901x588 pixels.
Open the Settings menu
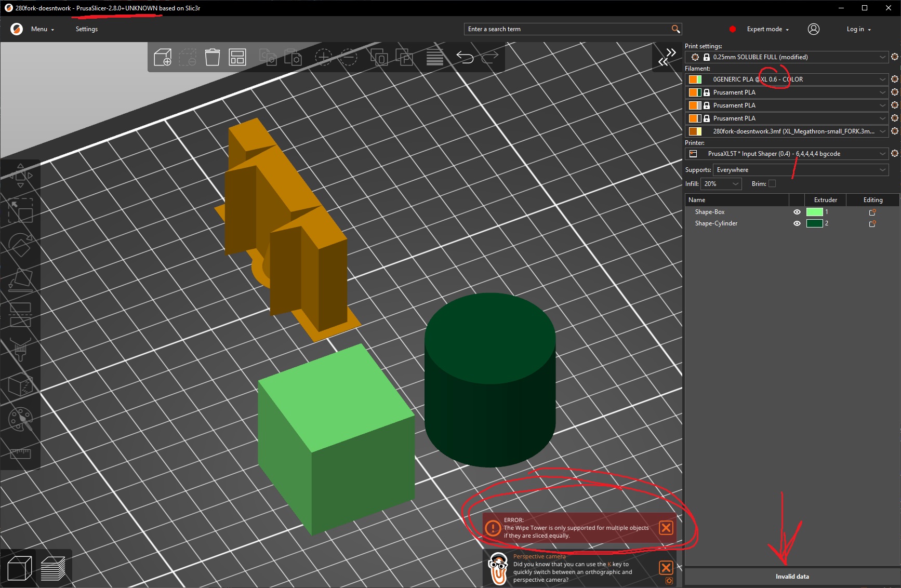87,29
